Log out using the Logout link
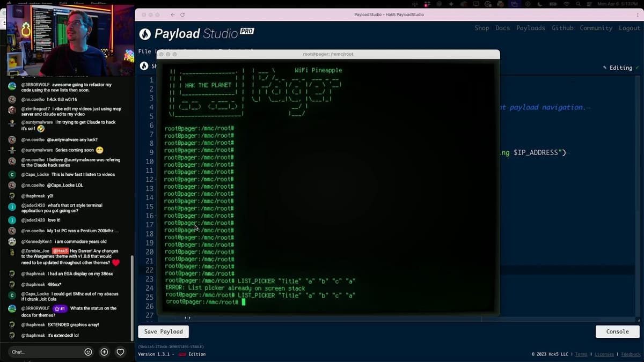644x362 pixels. click(629, 28)
